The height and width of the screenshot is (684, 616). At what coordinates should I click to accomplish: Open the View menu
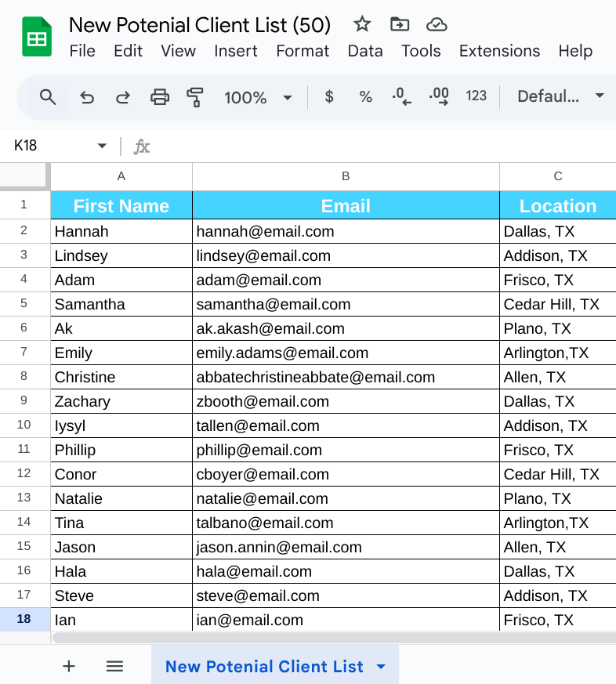(x=178, y=51)
